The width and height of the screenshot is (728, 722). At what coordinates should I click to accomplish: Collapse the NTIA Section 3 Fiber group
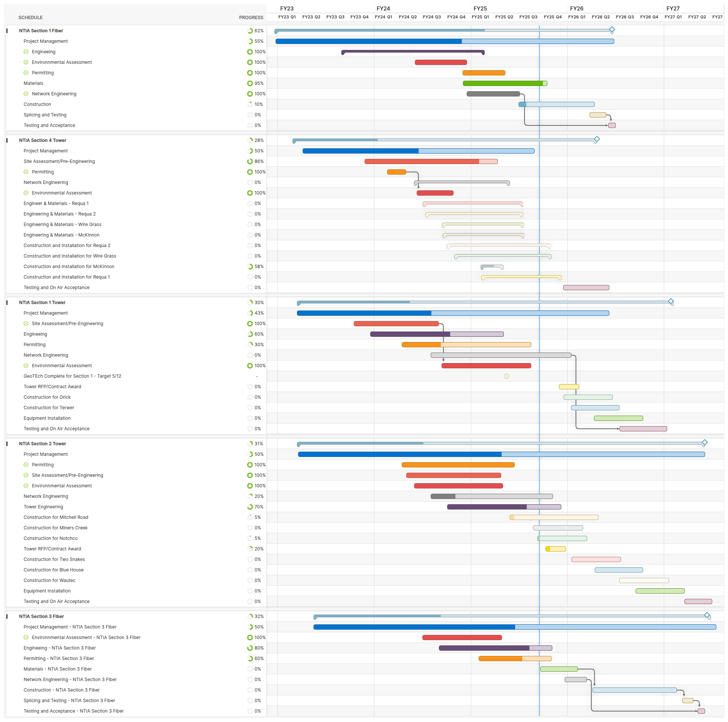click(7, 616)
